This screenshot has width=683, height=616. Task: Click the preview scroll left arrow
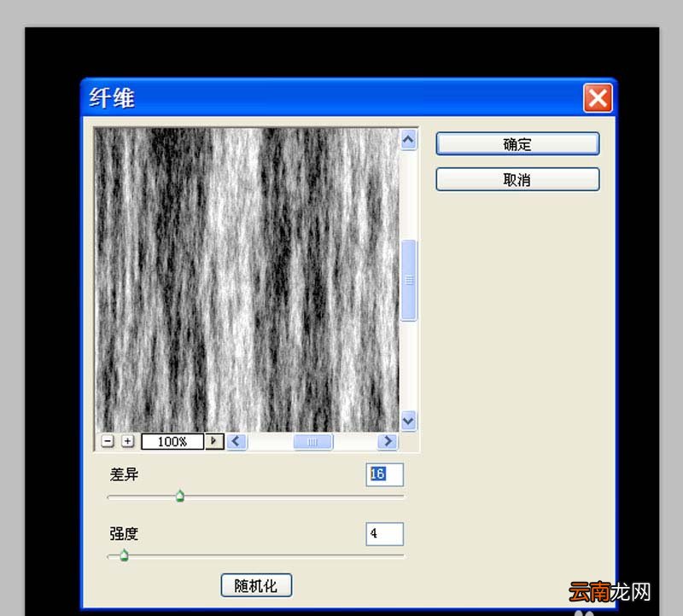[x=236, y=441]
